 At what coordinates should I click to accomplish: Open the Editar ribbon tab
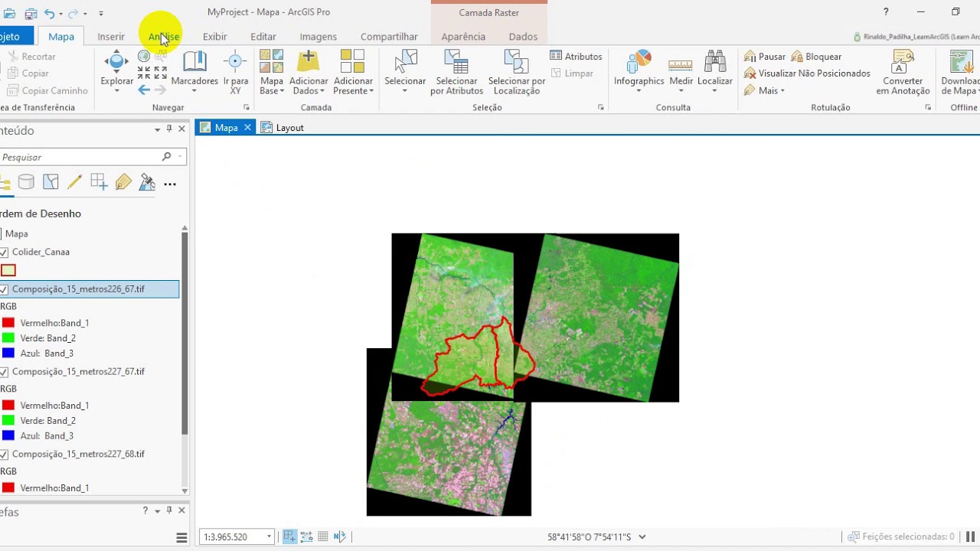263,37
